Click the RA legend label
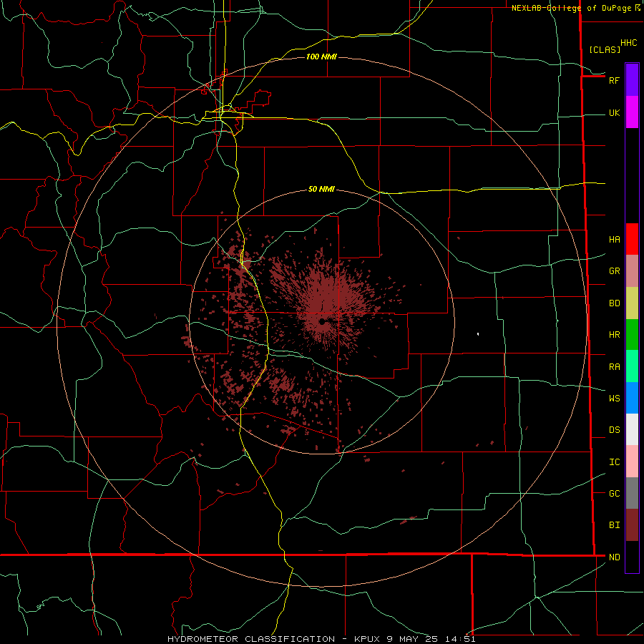 click(614, 367)
